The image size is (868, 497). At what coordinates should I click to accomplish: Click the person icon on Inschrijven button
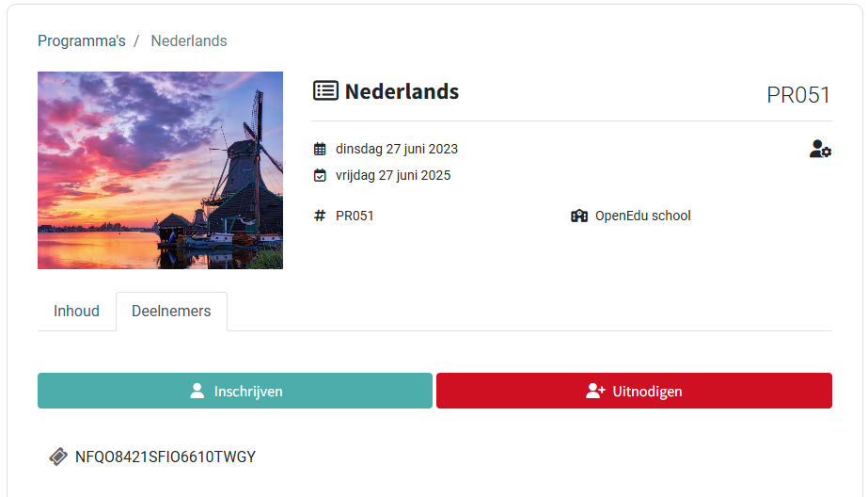tap(197, 391)
